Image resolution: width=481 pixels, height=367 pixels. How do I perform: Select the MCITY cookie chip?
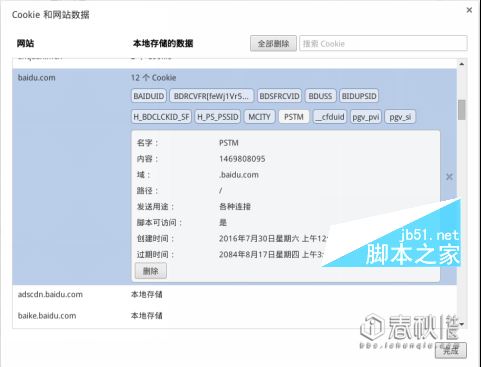[x=259, y=117]
